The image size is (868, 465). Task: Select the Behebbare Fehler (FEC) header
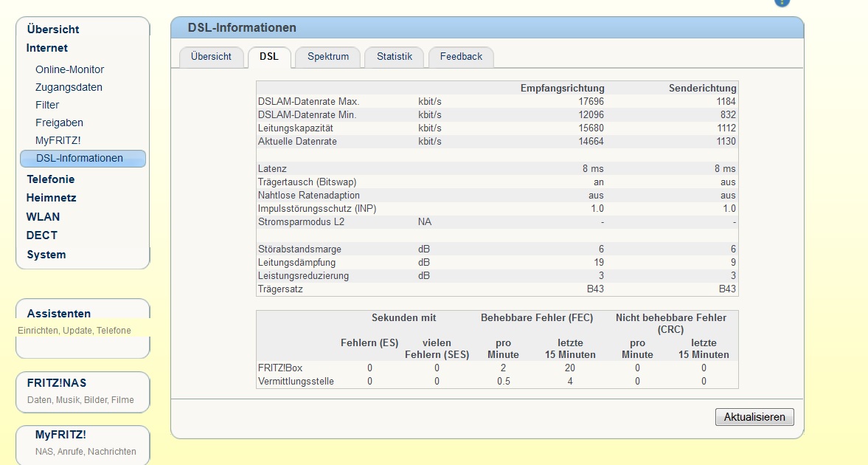(537, 318)
